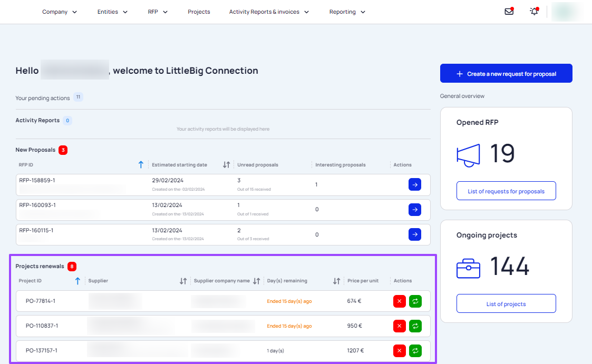The height and width of the screenshot is (364, 592).
Task: Decline renewal for project PO-77814-1
Action: [400, 301]
